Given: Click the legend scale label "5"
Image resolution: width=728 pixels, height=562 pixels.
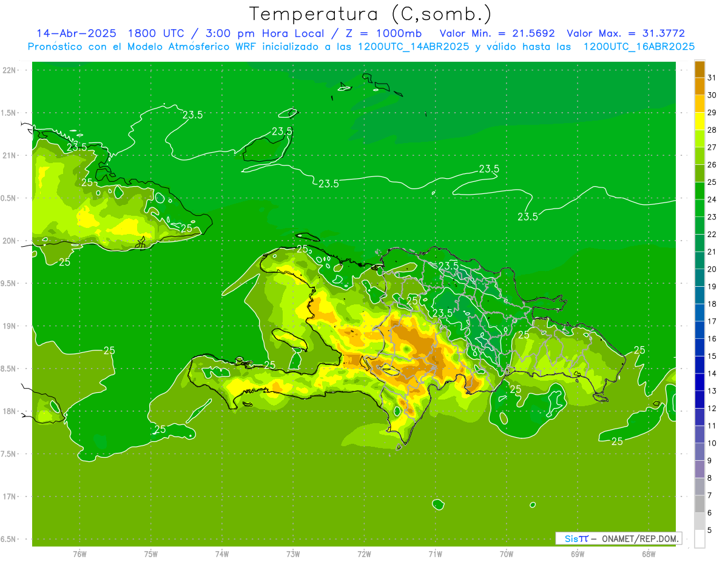Looking at the screenshot, I should tap(710, 530).
